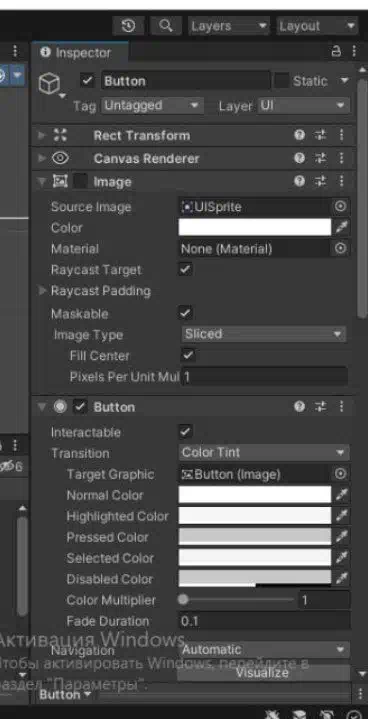Toggle the Raycast Target checkbox
The width and height of the screenshot is (368, 719).
click(x=186, y=270)
